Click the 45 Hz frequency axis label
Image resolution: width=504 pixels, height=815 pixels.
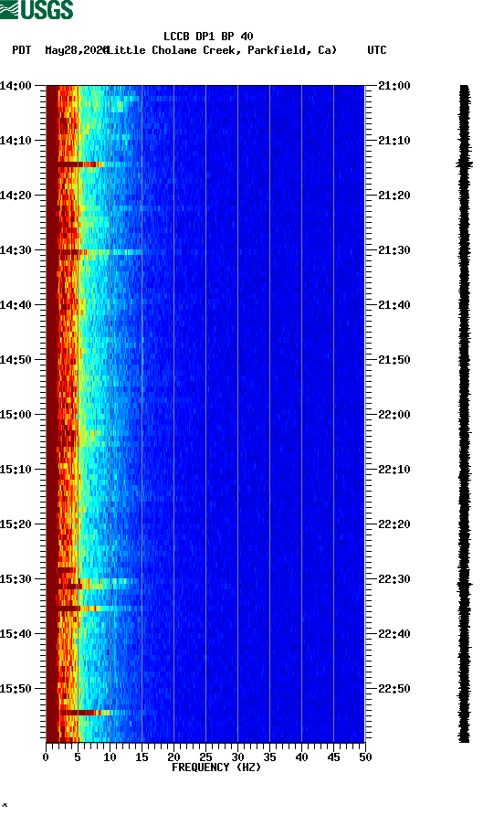[x=333, y=757]
